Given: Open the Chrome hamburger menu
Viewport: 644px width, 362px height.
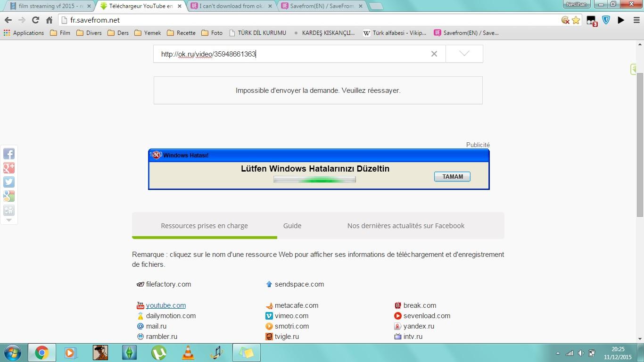Looking at the screenshot, I should (x=636, y=20).
